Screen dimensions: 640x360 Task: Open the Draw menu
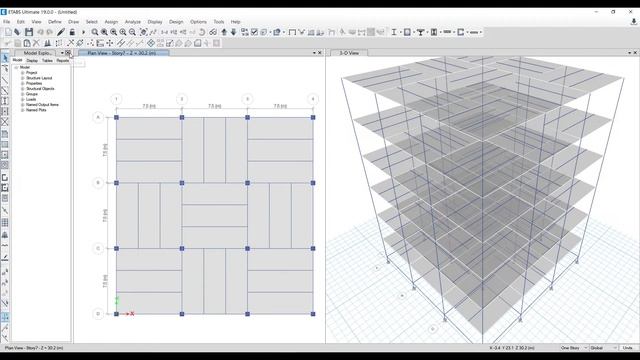(73, 22)
